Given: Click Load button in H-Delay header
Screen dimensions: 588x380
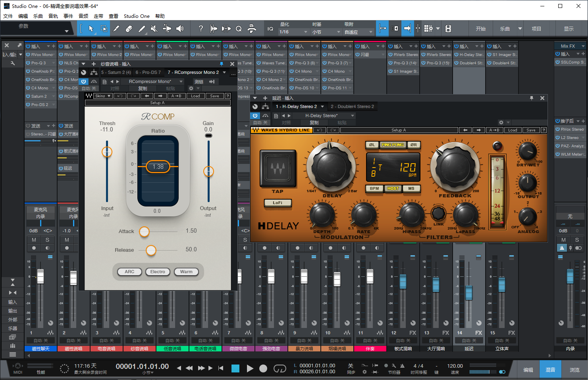Looking at the screenshot, I should pos(513,130).
